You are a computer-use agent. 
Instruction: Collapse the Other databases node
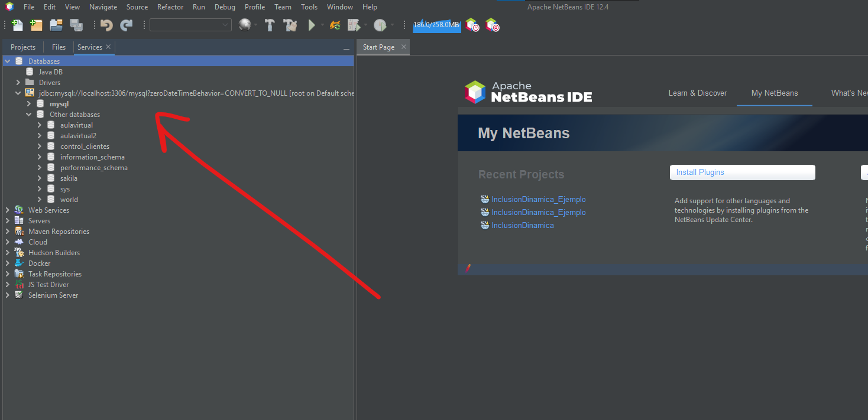click(29, 115)
